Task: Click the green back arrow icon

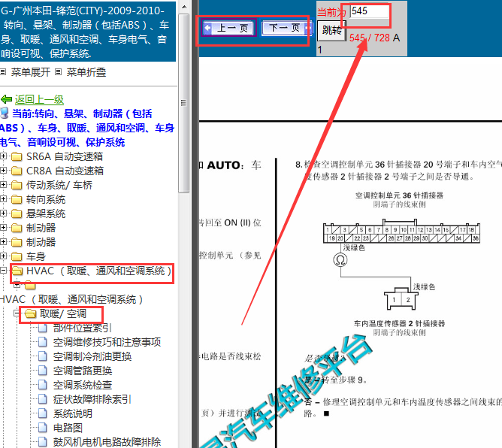Action: 7,99
